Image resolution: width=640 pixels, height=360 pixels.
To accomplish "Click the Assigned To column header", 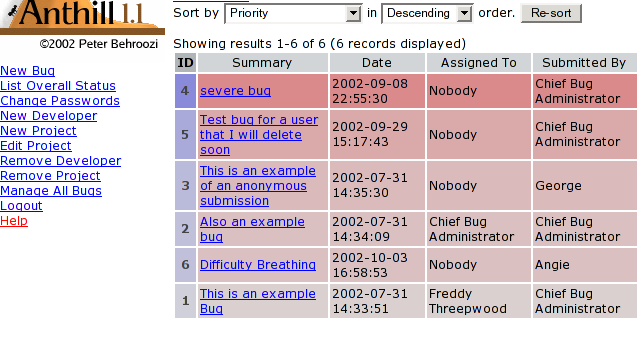I will [x=479, y=62].
